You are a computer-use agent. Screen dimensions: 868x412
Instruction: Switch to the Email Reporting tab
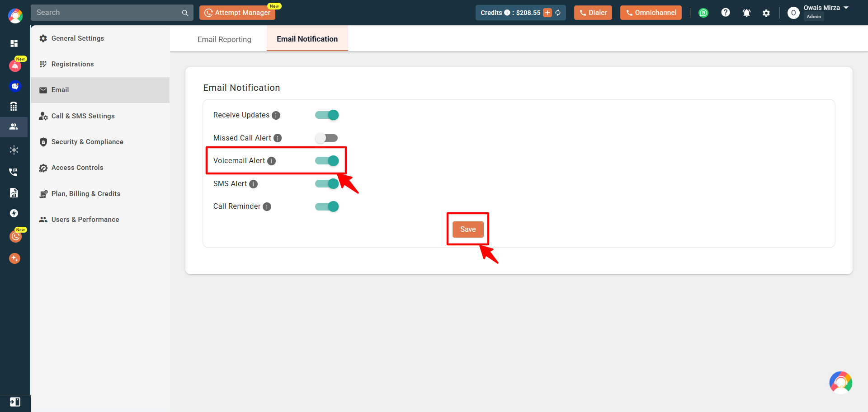tap(224, 39)
